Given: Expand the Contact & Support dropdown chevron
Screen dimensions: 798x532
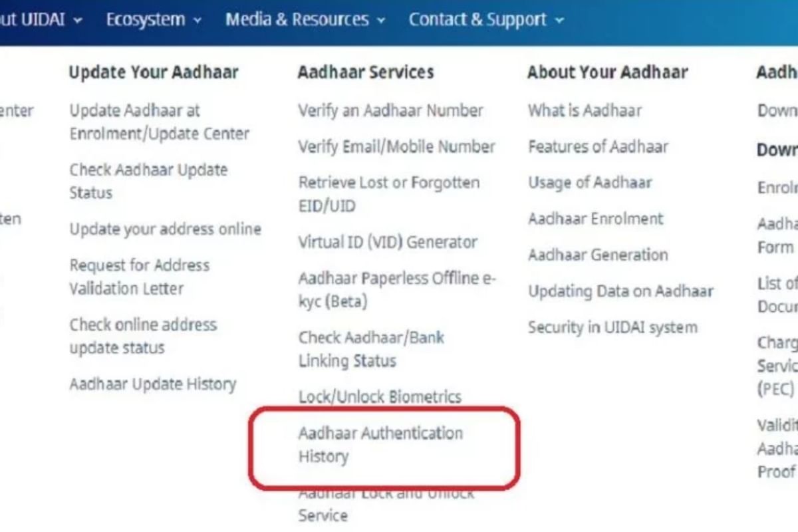Looking at the screenshot, I should pyautogui.click(x=559, y=20).
